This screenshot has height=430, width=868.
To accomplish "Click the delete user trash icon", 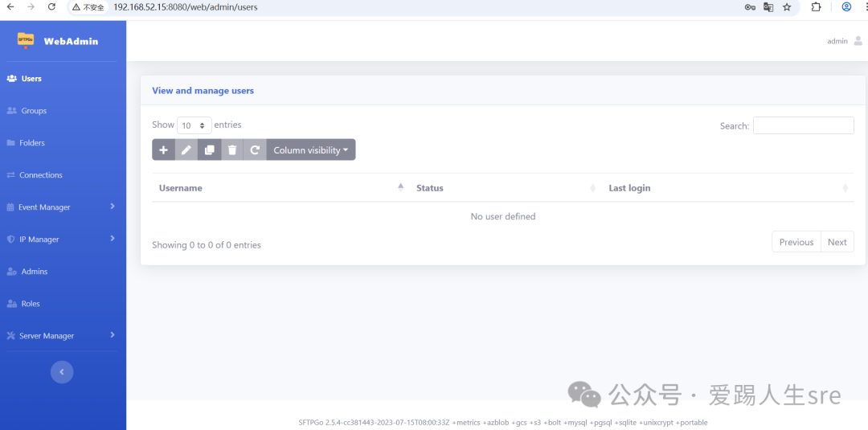I will [232, 150].
